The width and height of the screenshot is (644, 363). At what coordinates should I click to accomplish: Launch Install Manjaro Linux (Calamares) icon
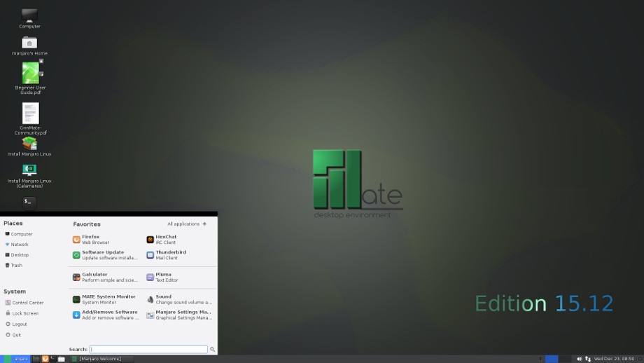[29, 175]
